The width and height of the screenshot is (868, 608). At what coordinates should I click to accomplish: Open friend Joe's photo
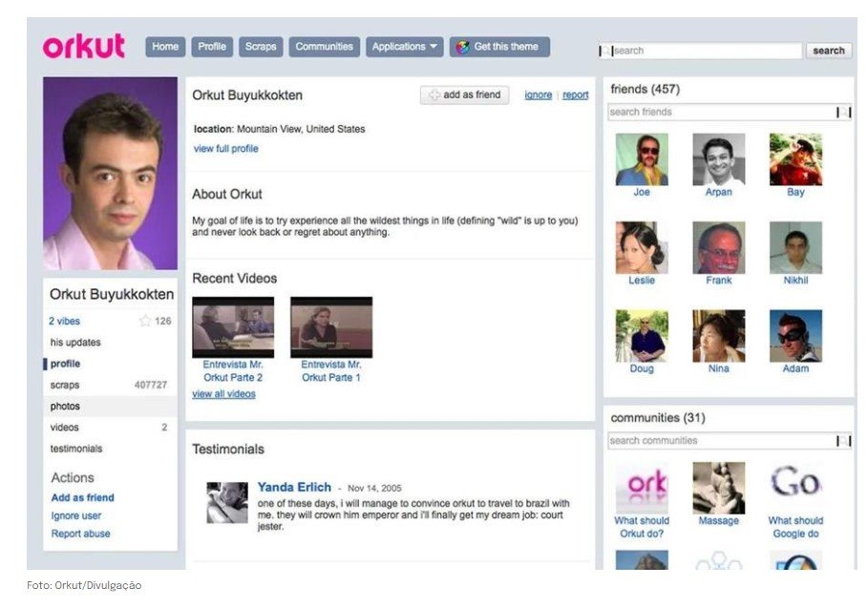click(642, 159)
